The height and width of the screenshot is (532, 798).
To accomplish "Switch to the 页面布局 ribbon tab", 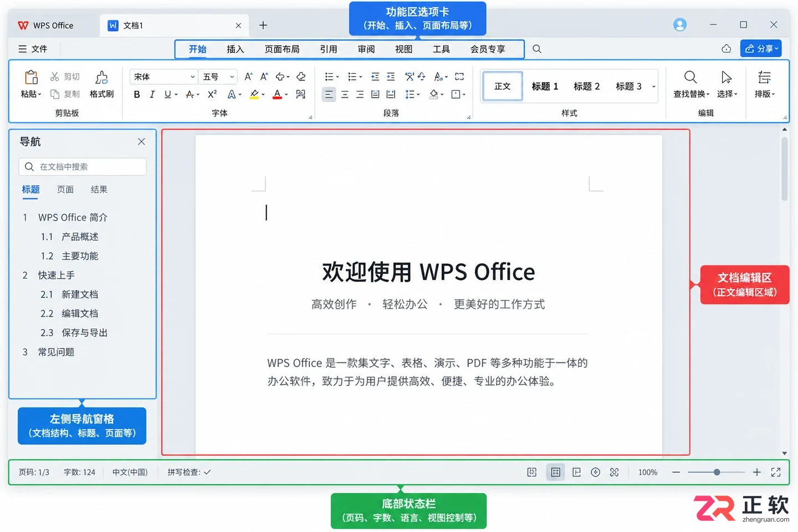I will tap(282, 49).
